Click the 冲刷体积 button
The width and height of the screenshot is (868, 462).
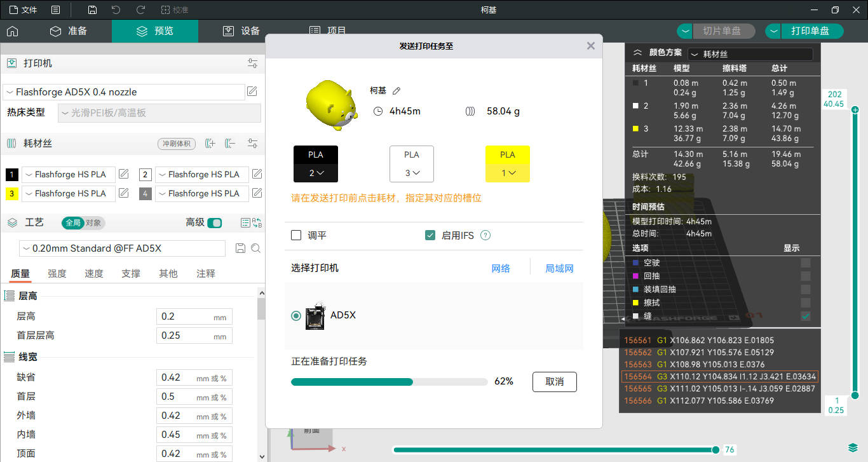click(176, 144)
